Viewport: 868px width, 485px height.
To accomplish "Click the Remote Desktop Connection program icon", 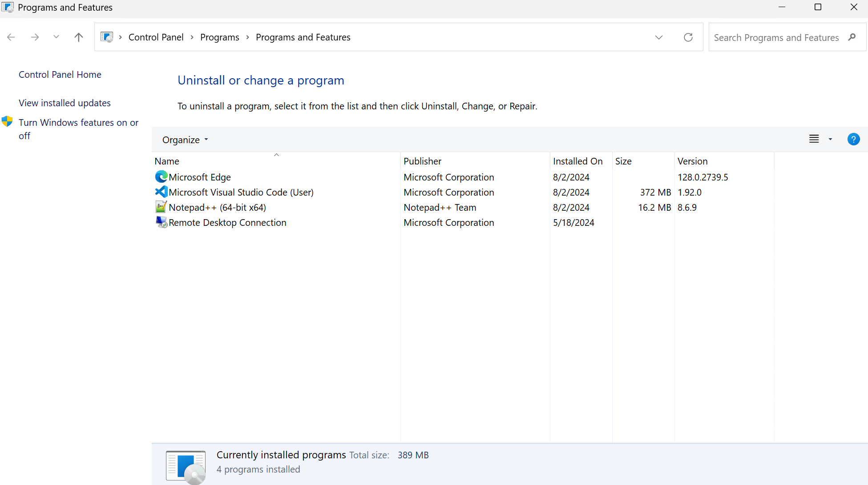I will [161, 222].
